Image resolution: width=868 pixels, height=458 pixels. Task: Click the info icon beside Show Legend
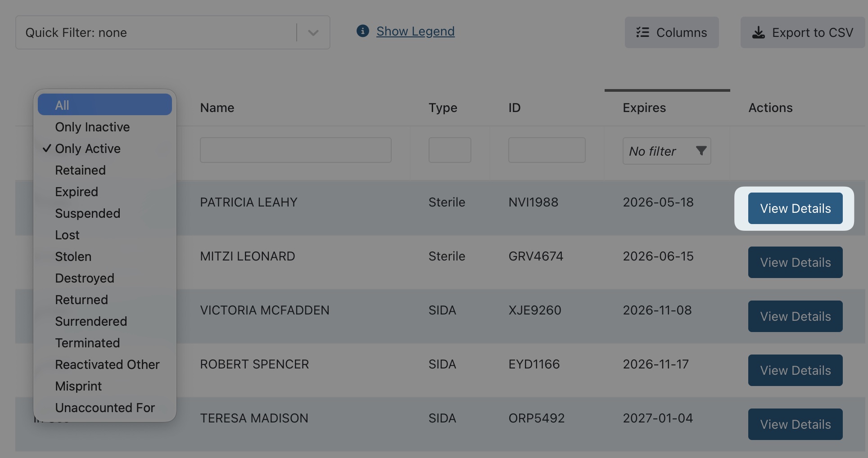tap(362, 31)
